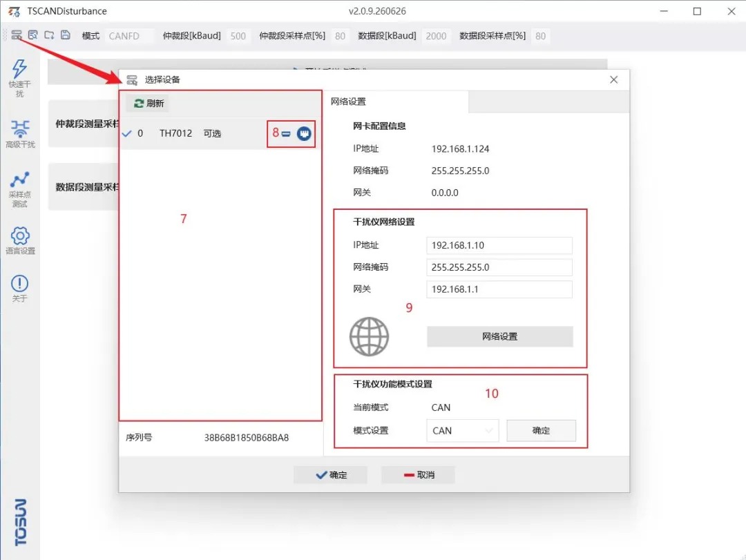Image resolution: width=746 pixels, height=560 pixels.
Task: Click the save floppy disk icon
Action: pyautogui.click(x=65, y=35)
